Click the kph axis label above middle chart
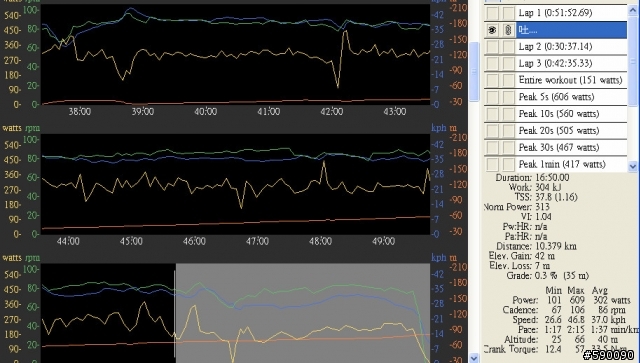 (439, 128)
